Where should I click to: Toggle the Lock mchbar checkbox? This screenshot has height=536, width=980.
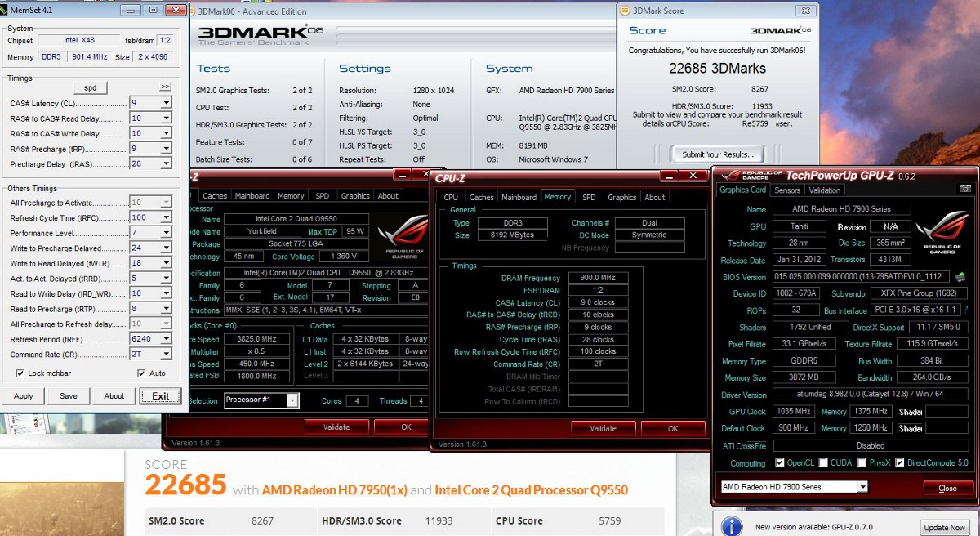(20, 373)
